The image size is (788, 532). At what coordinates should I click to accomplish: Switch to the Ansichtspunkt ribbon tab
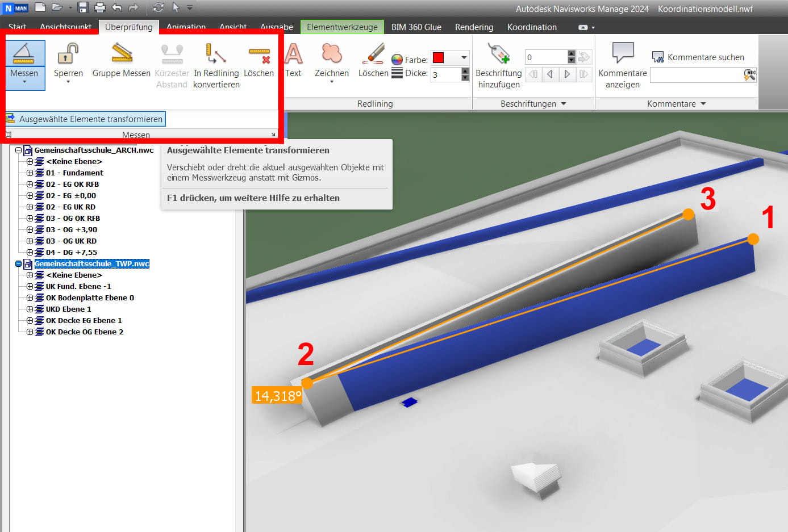[66, 27]
